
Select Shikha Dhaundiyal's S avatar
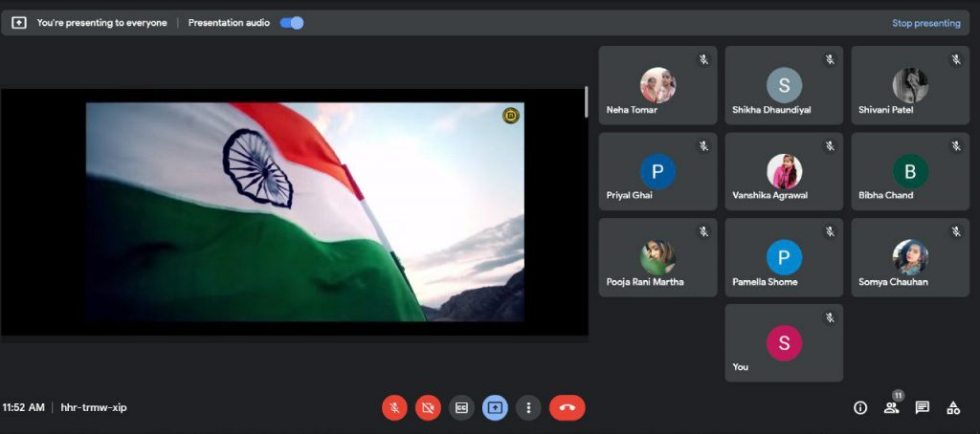(x=785, y=85)
